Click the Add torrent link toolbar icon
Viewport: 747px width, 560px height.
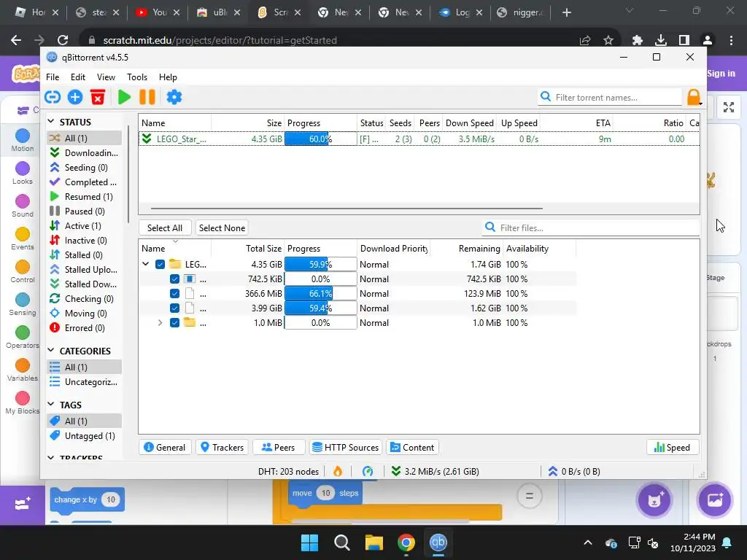coord(53,97)
